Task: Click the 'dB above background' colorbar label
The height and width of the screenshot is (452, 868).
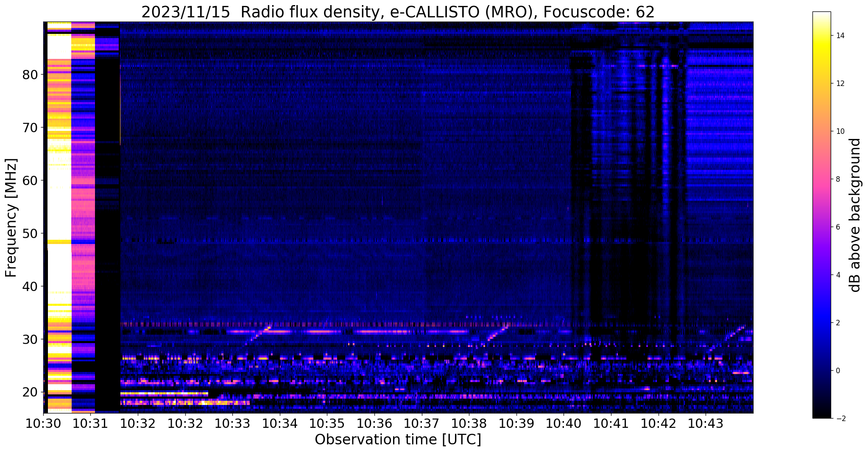Action: [855, 215]
